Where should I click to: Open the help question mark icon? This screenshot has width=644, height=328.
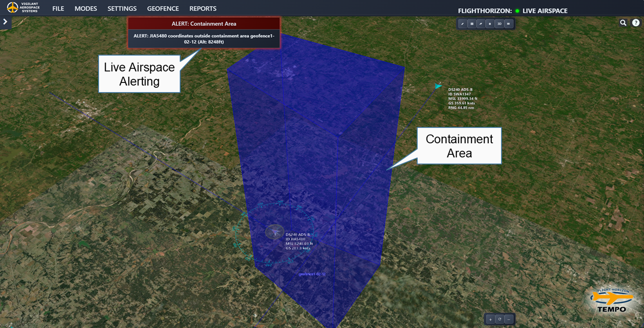[636, 23]
